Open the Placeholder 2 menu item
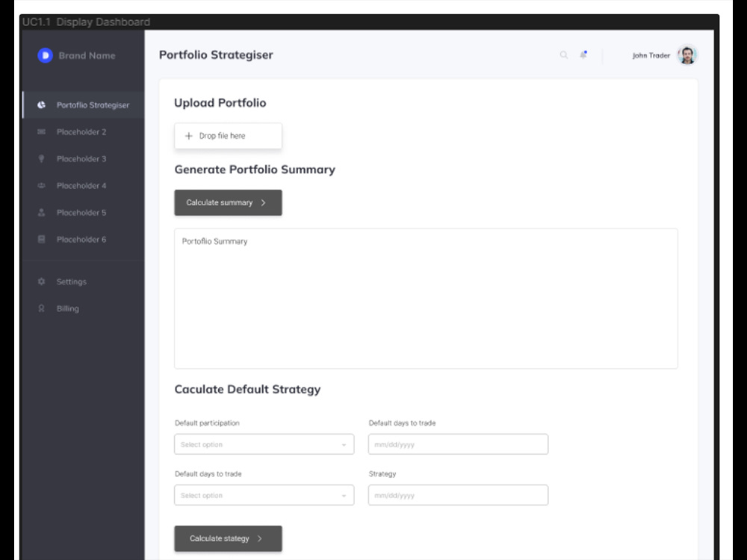Screen dimensions: 747x560 (84, 132)
